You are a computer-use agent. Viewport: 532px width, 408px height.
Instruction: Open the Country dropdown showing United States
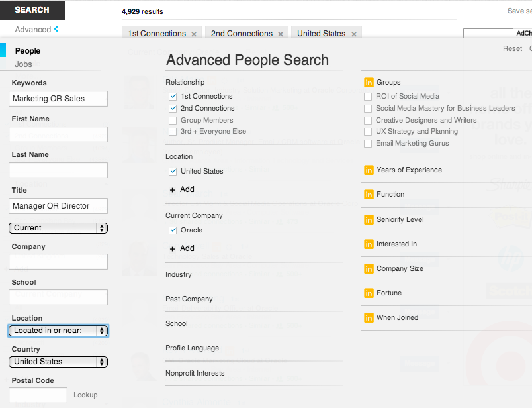(x=58, y=362)
